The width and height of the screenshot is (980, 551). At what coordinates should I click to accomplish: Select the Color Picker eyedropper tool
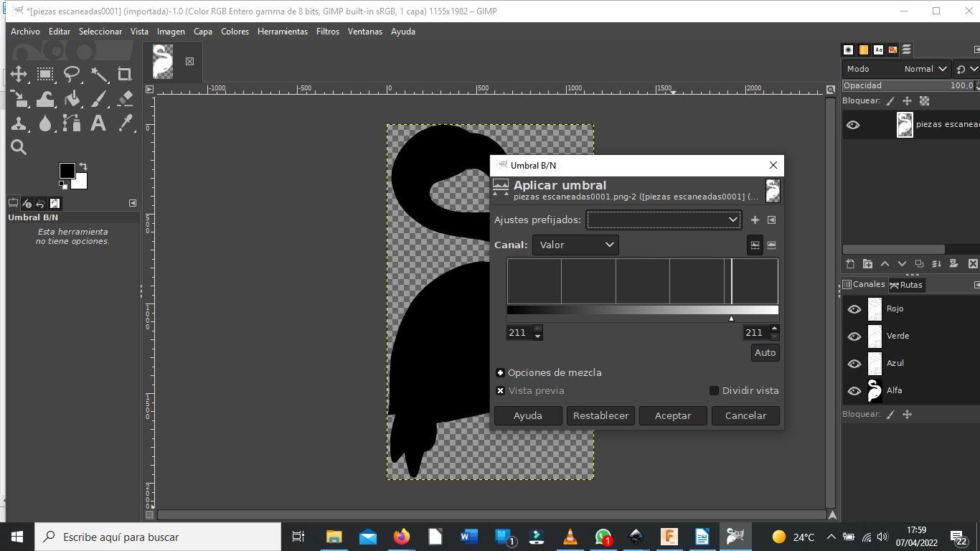point(126,123)
